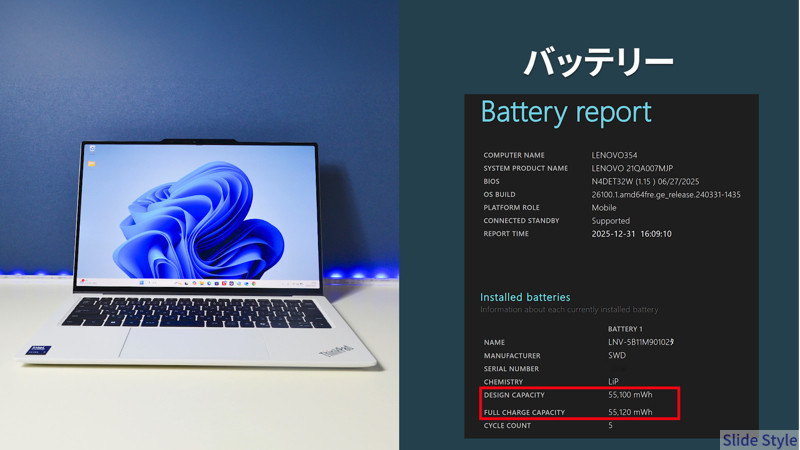The image size is (800, 450).
Task: Select the Installed batteries section heading
Action: point(525,297)
